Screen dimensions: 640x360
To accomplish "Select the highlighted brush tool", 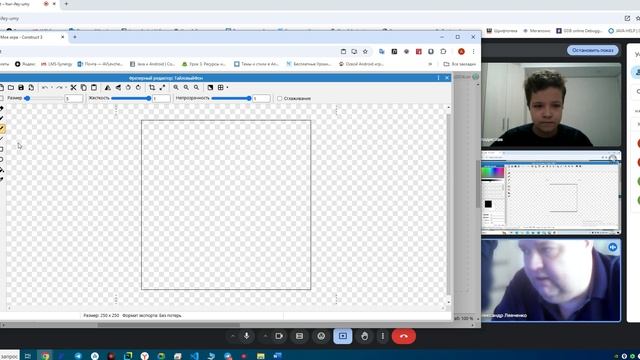I will click(2, 129).
